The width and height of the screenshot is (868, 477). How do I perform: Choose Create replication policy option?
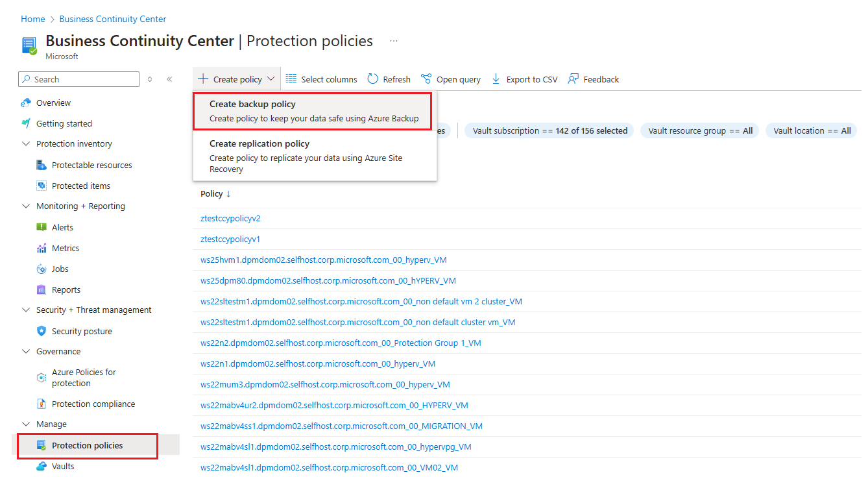[315, 156]
